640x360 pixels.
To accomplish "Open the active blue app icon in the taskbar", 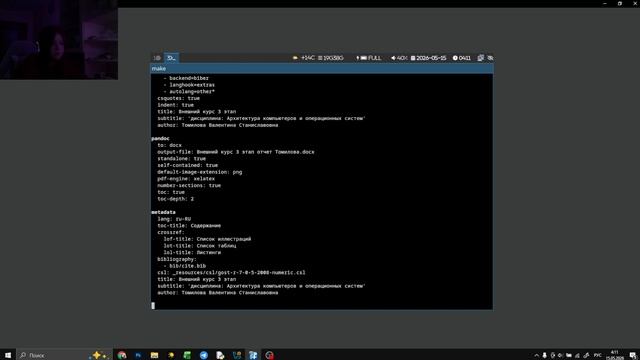I will 253,355.
